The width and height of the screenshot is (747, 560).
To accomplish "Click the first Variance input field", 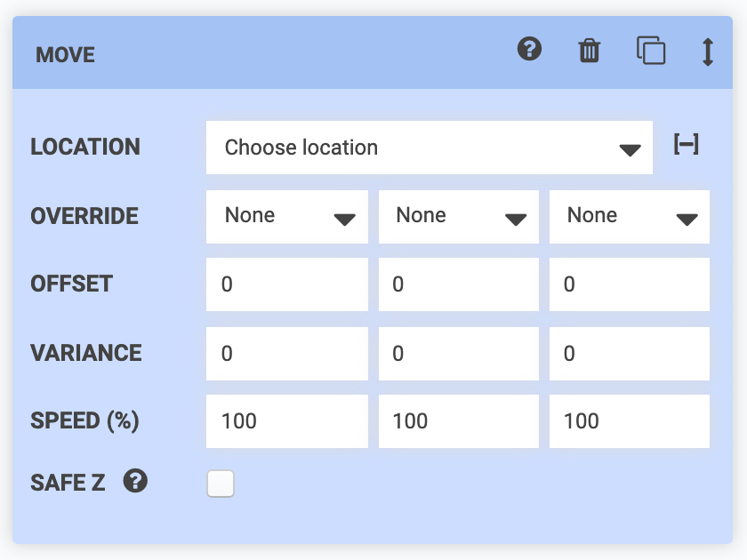I will [x=286, y=354].
